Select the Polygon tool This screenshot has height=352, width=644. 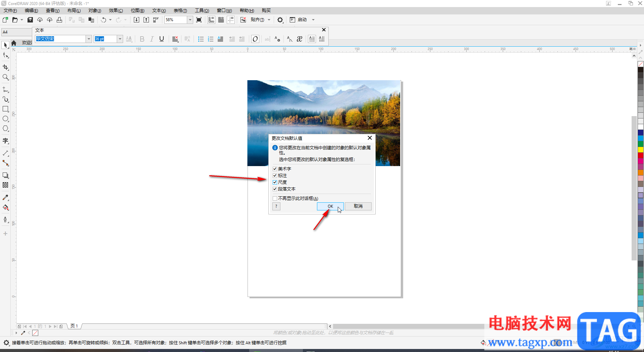point(5,129)
